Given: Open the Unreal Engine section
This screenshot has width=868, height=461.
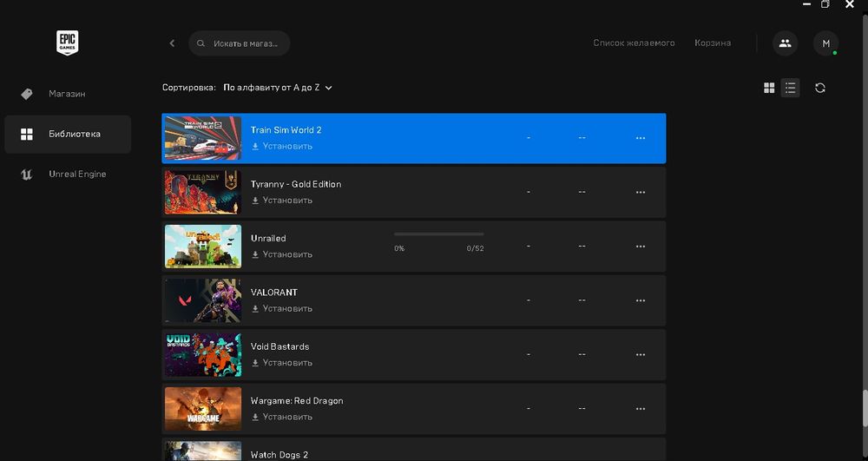Looking at the screenshot, I should [68, 175].
